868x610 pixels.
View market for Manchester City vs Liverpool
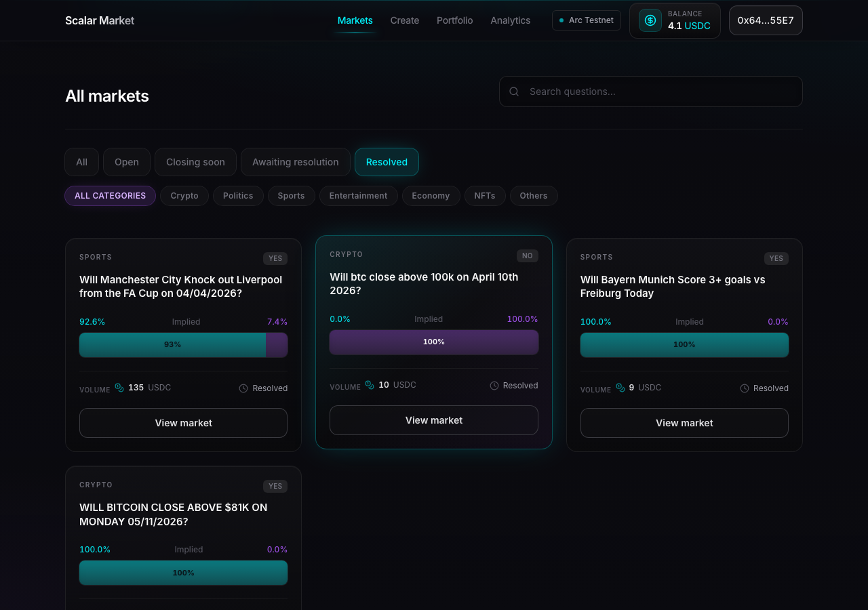click(183, 423)
